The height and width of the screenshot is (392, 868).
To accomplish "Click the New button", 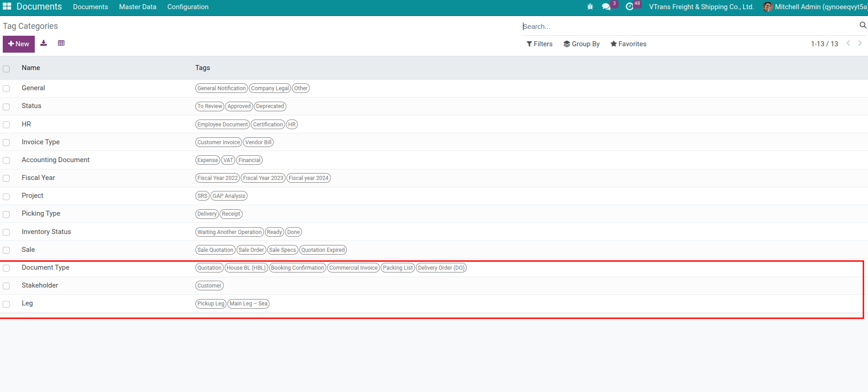I will click(x=19, y=44).
